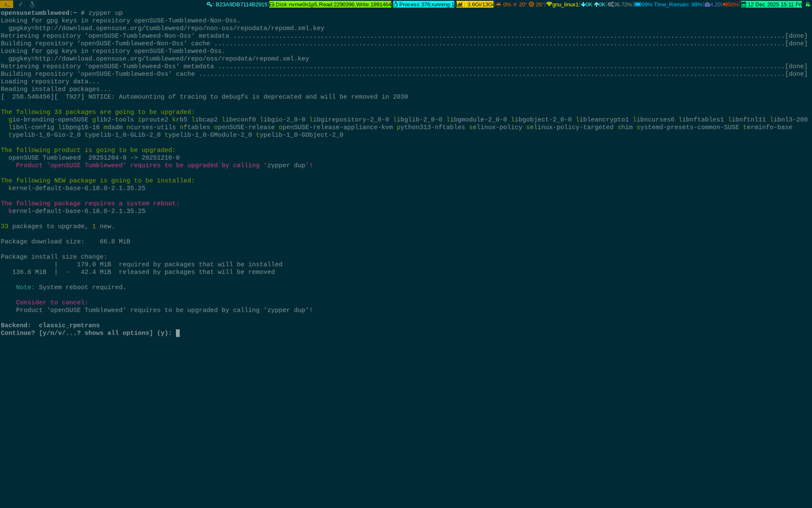Click the libeconf0 package name
The image size is (812, 508).
[x=239, y=120]
